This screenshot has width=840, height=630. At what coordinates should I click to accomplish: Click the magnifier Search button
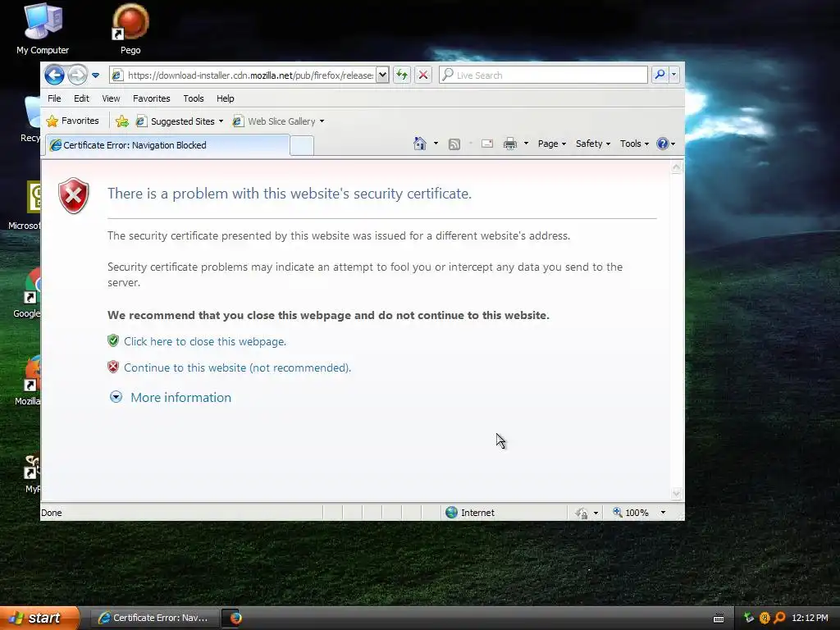click(660, 75)
